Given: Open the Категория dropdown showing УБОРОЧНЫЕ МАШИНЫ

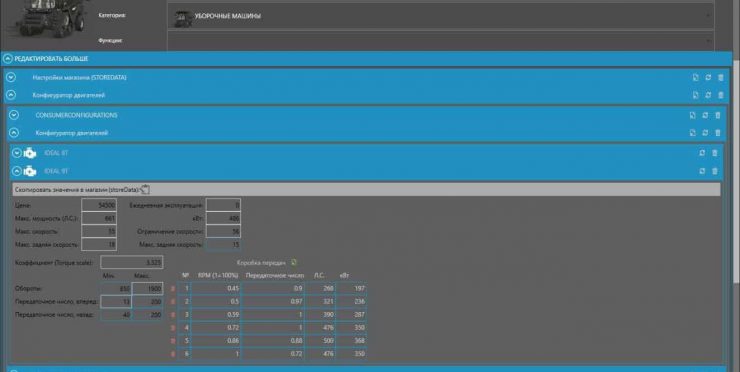Looking at the screenshot, I should (x=441, y=16).
